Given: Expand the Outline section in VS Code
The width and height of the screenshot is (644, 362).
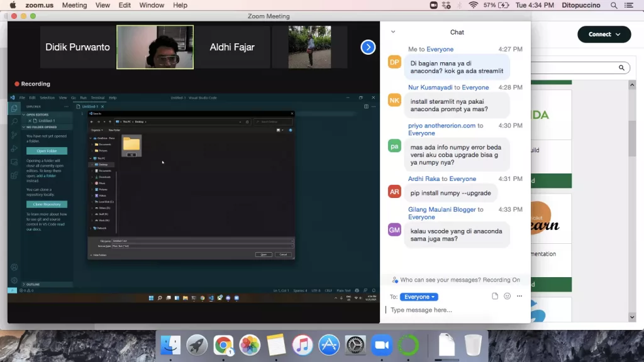Looking at the screenshot, I should 31,285.
